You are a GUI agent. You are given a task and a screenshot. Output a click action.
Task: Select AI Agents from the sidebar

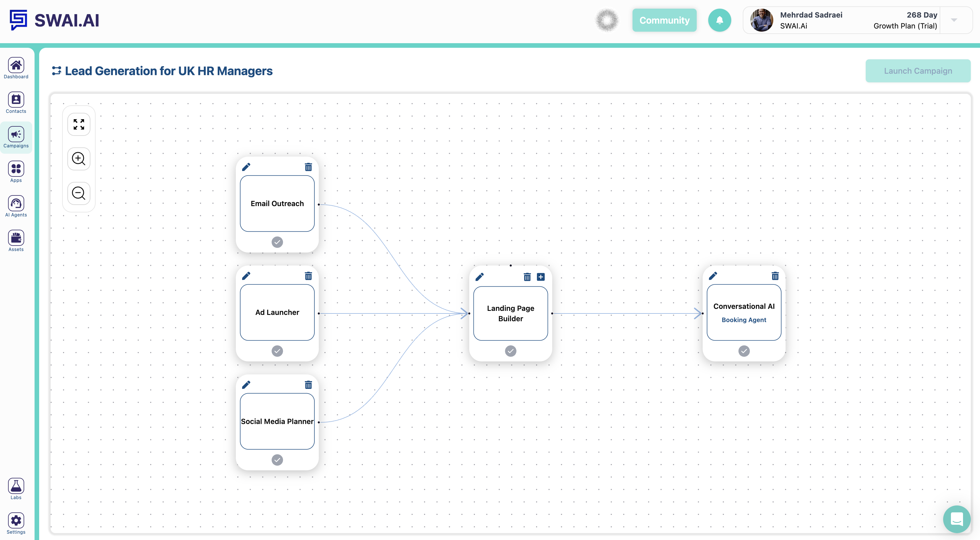pyautogui.click(x=16, y=206)
